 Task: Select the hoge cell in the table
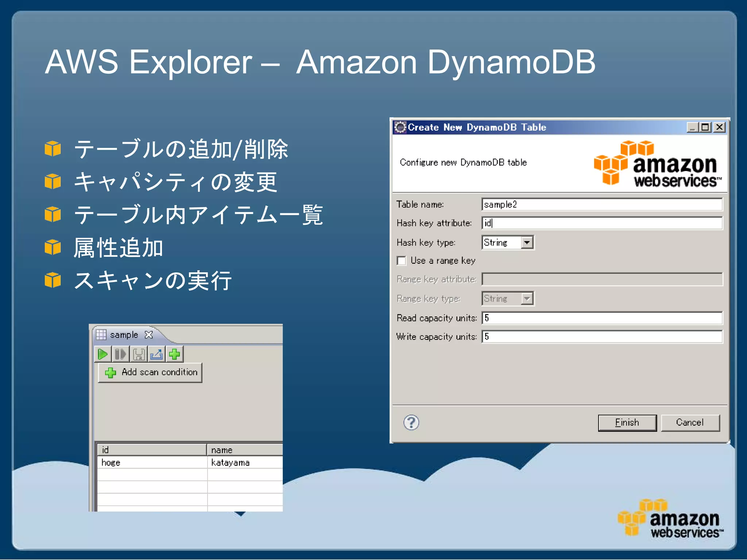(152, 462)
